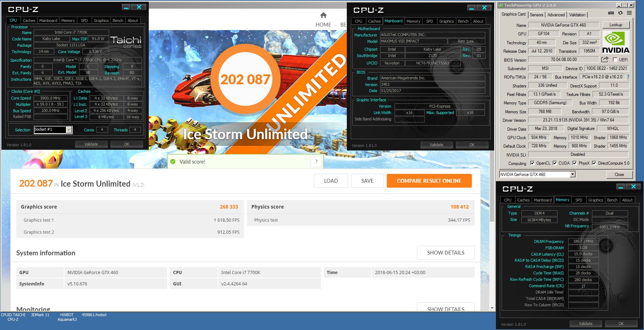Click the Driver Version field in GPU-Z
The image size is (644, 330).
pos(578,120)
